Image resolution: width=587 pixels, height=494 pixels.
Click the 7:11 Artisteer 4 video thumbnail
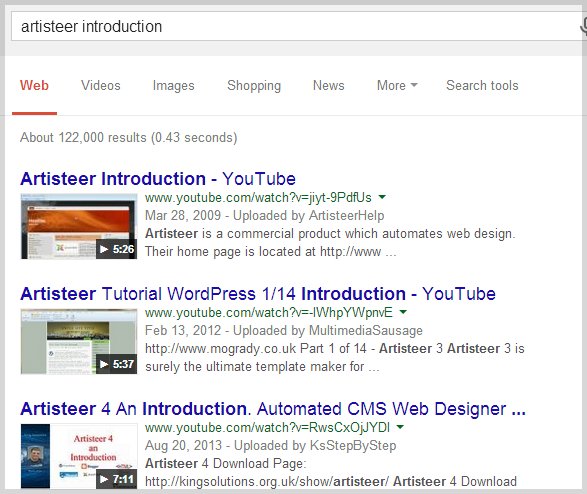(79, 456)
